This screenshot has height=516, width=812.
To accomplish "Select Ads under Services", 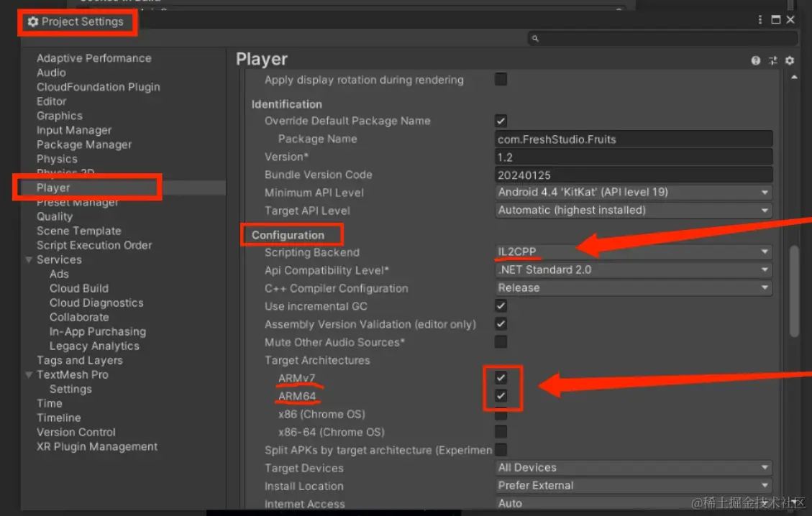I will point(59,275).
